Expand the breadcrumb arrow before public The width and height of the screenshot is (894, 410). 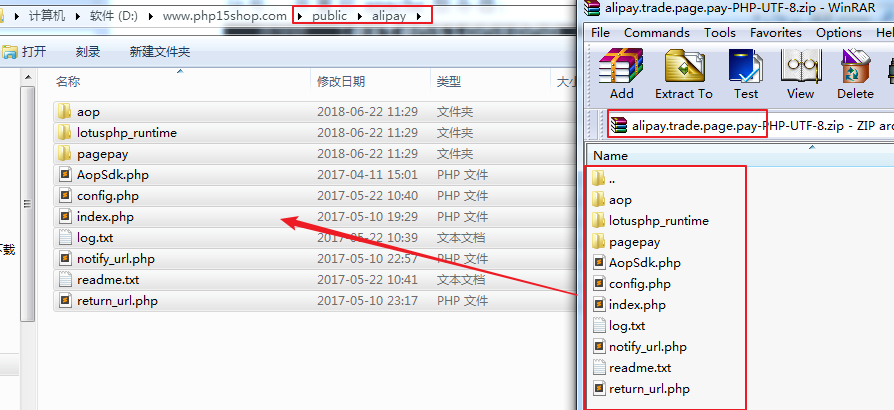pyautogui.click(x=301, y=16)
